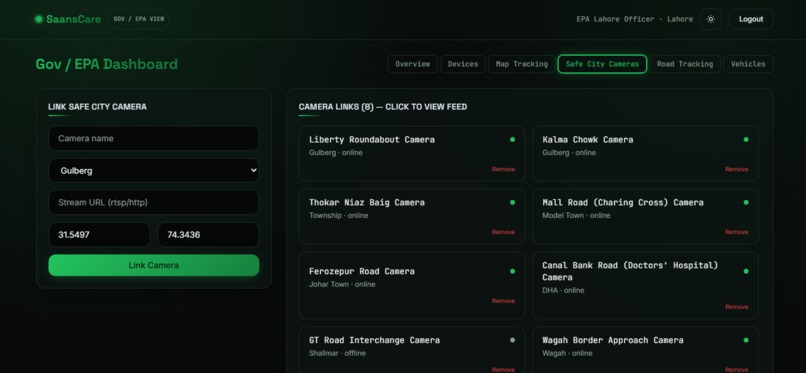Remove the Mall Road (Charing Cross) Camera
Screen dimensions: 806x373
click(736, 232)
